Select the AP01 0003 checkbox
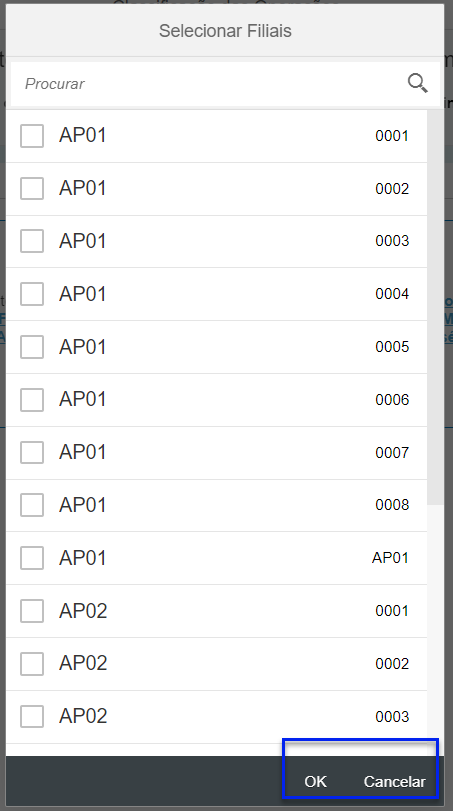The image size is (453, 811). point(32,241)
